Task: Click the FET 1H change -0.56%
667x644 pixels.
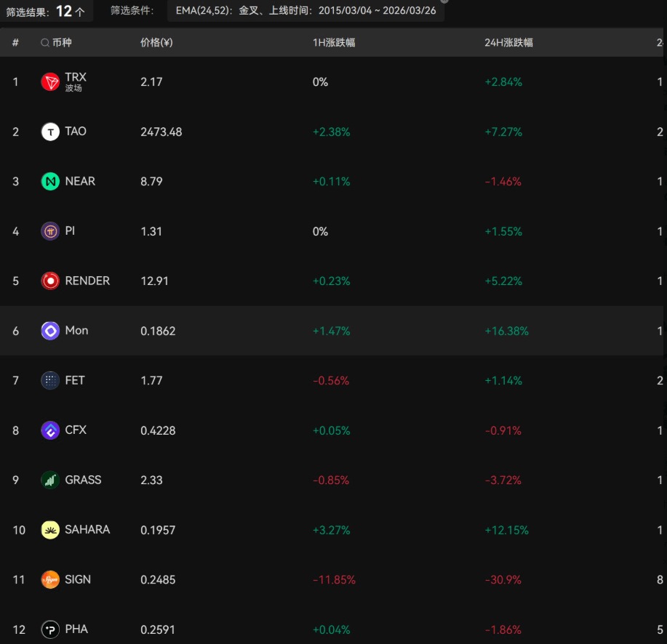Action: pos(331,381)
